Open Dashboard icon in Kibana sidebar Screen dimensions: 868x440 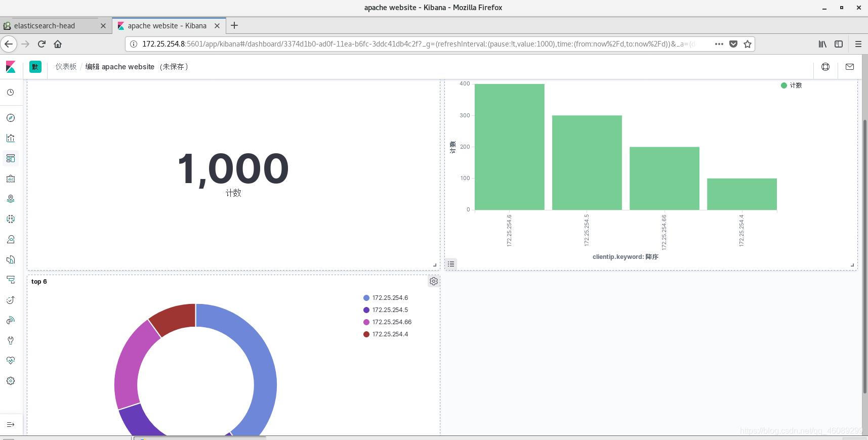pyautogui.click(x=11, y=158)
